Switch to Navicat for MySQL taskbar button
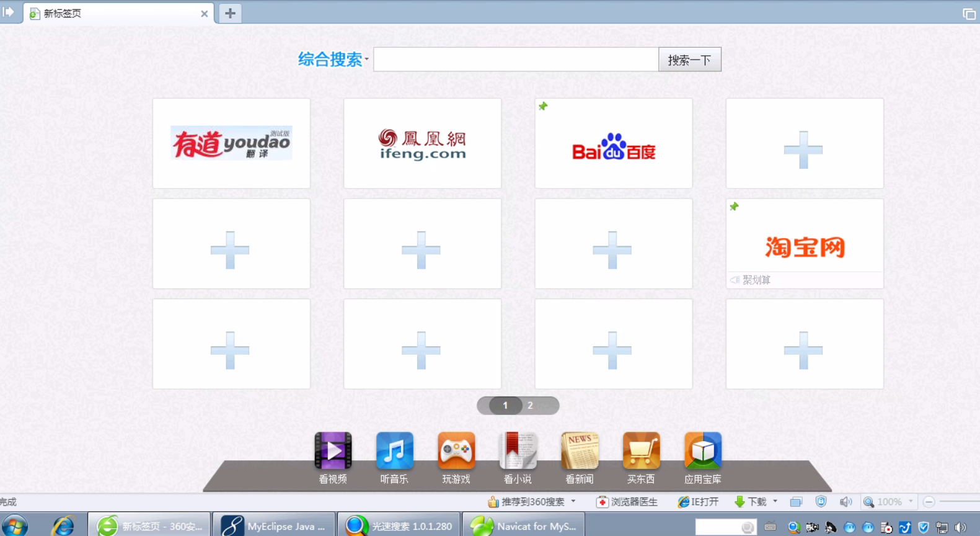 pyautogui.click(x=524, y=526)
